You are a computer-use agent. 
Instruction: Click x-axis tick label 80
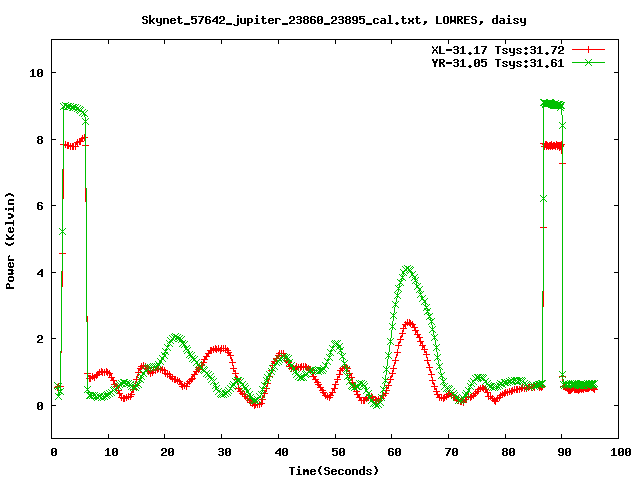(508, 452)
